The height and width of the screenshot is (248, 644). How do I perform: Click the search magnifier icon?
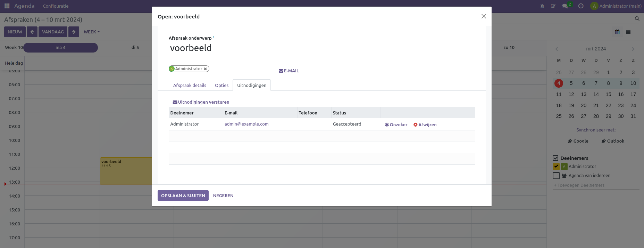(637, 19)
